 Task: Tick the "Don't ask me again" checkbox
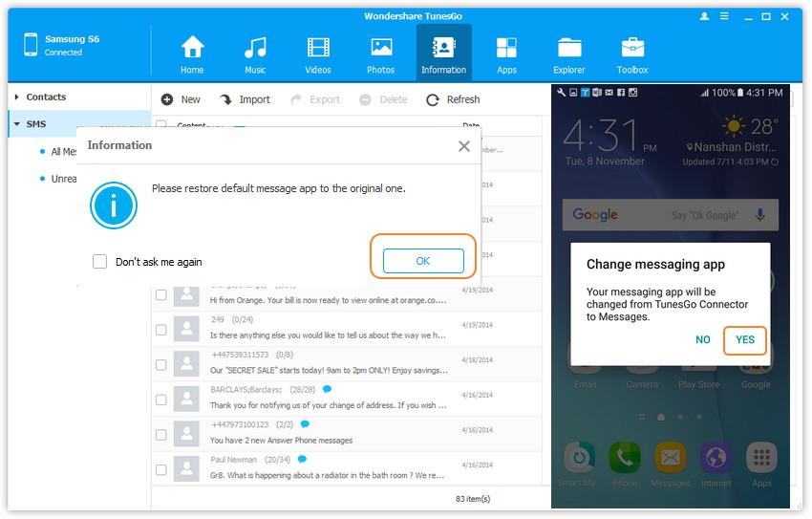coord(100,262)
